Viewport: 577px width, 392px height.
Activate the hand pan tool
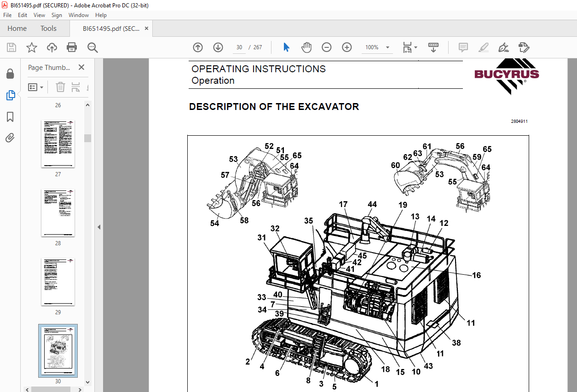(306, 47)
